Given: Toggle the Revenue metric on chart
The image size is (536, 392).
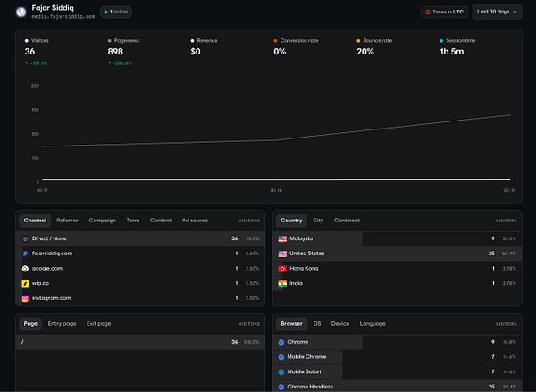Looking at the screenshot, I should point(204,41).
